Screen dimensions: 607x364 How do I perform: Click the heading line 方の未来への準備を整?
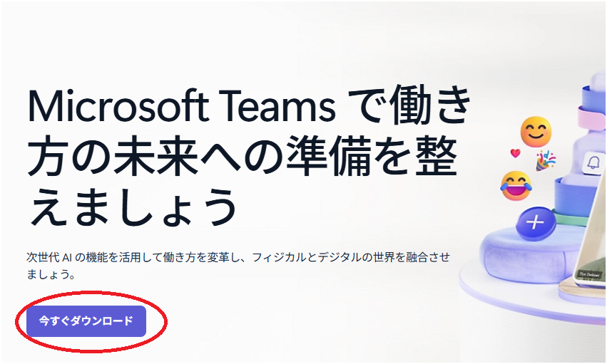click(243, 155)
